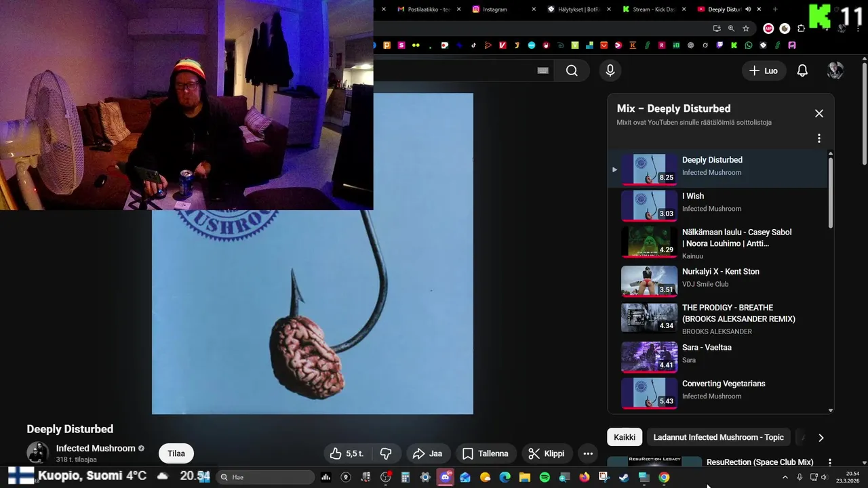
Task: Click the Luo create button
Action: tap(764, 70)
